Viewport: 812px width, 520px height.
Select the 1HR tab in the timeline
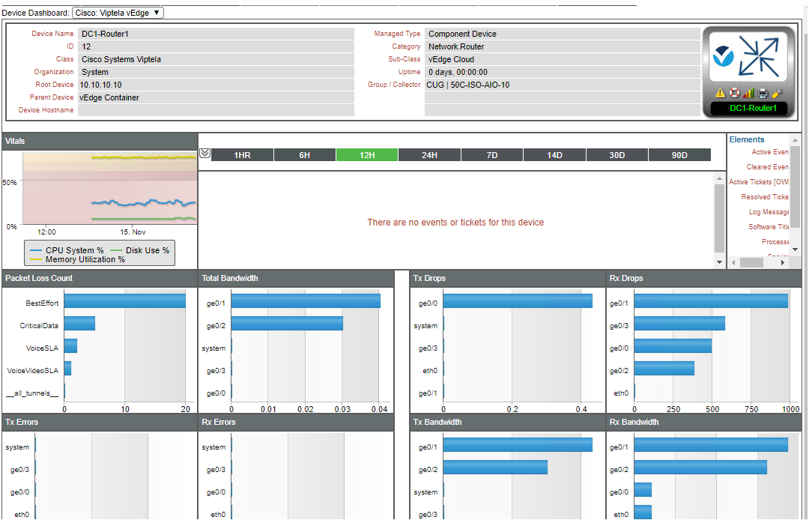pos(241,154)
